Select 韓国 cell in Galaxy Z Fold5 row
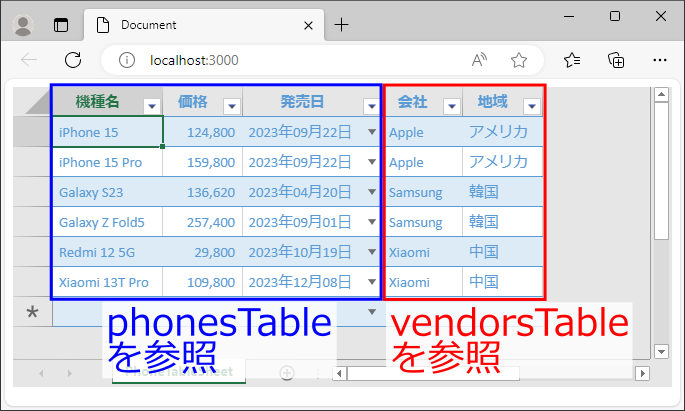The height and width of the screenshot is (411, 685). 503,222
